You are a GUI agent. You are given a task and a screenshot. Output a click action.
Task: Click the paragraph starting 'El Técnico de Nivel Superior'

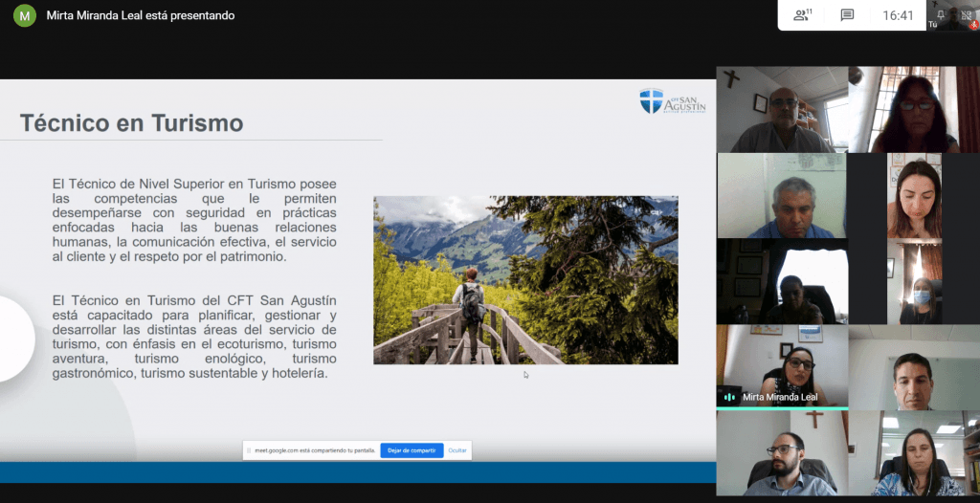pyautogui.click(x=194, y=221)
